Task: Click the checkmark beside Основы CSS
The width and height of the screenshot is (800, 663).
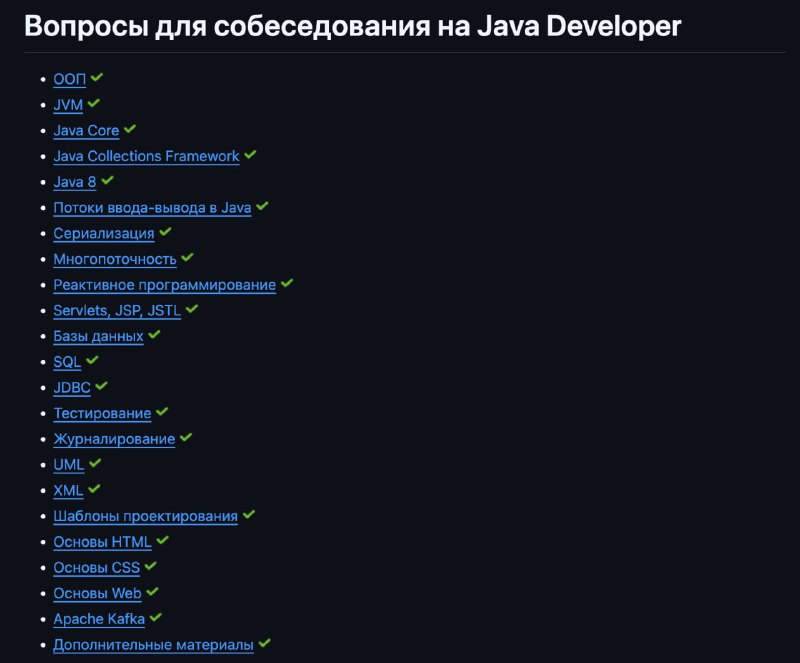Action: 151,566
